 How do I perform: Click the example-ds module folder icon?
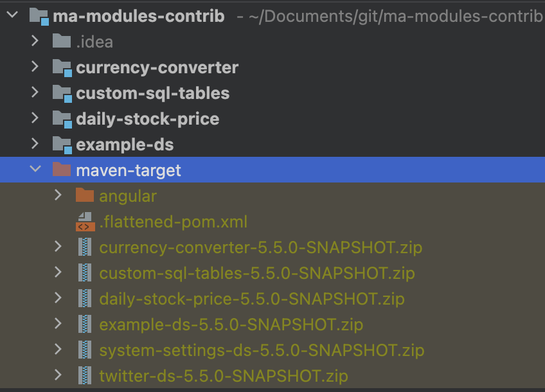pos(62,145)
